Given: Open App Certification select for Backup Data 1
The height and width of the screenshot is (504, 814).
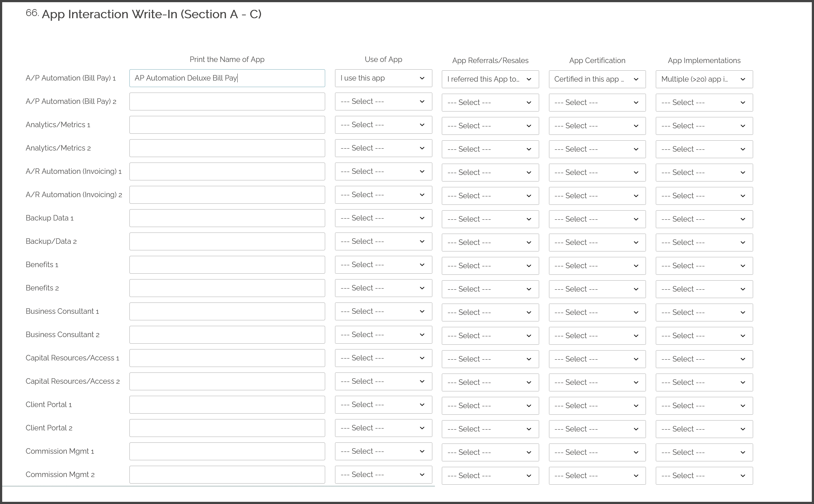Looking at the screenshot, I should click(597, 219).
